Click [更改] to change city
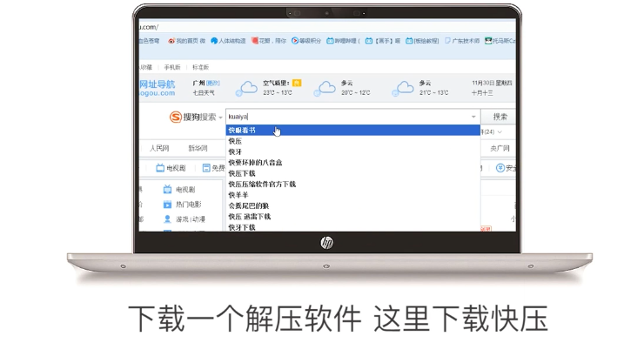 pyautogui.click(x=212, y=83)
